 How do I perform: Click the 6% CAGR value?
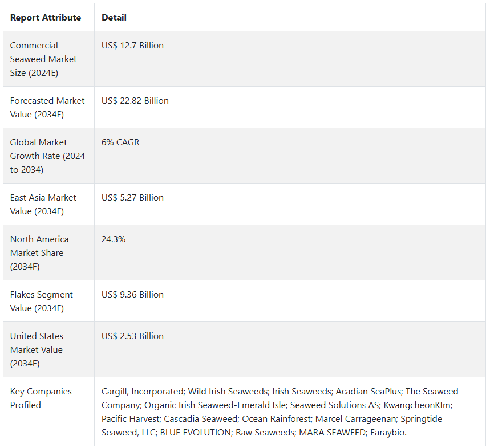(x=120, y=142)
